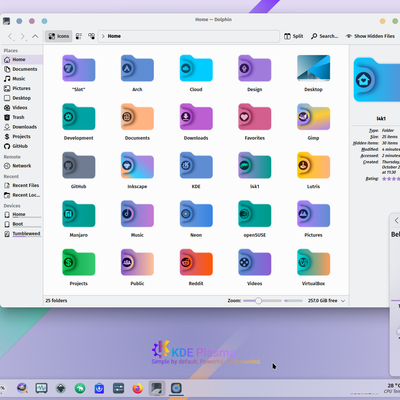
Task: Open the GitHub folder icon in grid
Action: coord(79,166)
